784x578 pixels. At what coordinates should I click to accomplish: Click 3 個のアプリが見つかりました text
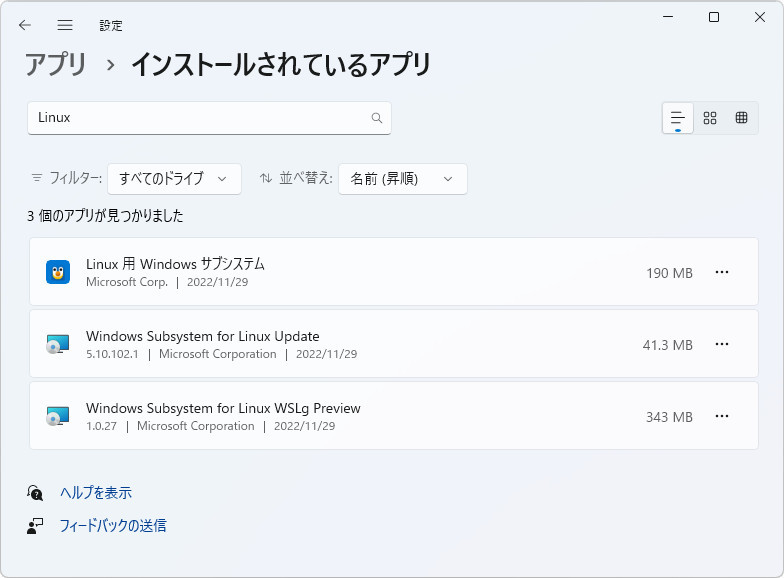106,216
